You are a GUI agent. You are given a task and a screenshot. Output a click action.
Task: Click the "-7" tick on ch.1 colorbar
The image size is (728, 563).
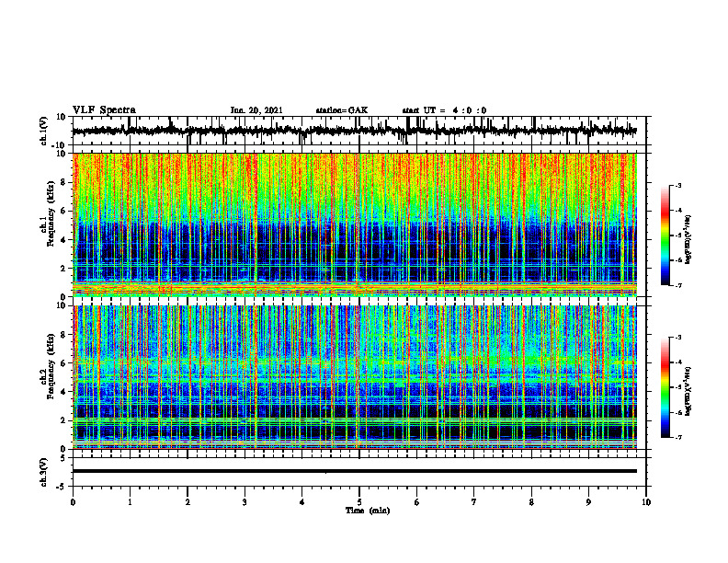point(677,285)
